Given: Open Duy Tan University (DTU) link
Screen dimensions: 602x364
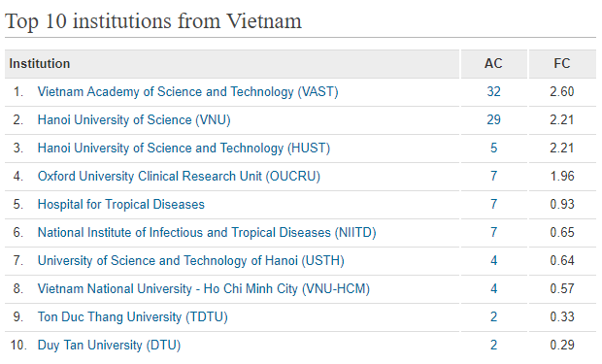Looking at the screenshot, I should point(109,346).
